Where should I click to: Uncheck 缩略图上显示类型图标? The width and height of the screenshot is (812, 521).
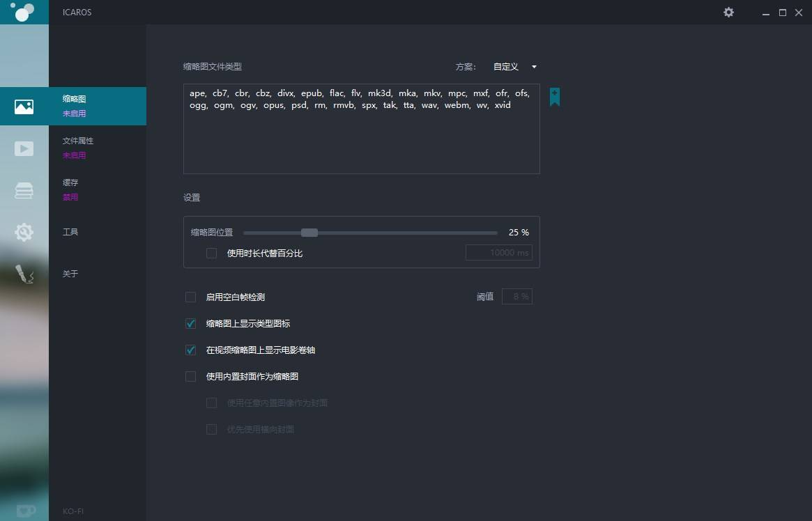pyautogui.click(x=190, y=323)
